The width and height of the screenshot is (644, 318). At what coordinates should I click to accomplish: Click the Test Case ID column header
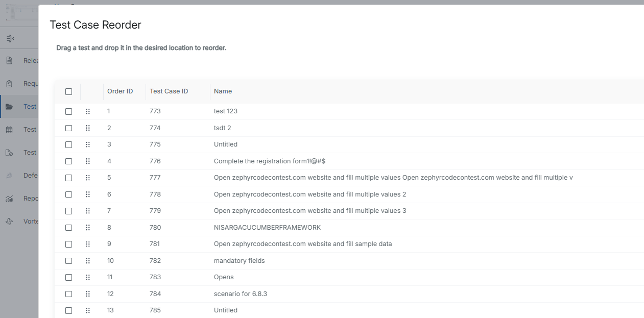[x=169, y=91]
